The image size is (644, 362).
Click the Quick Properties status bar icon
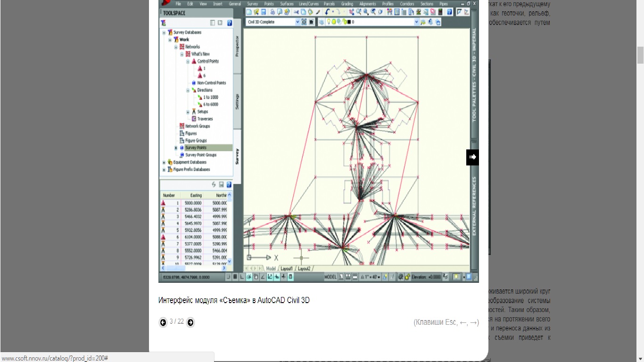click(x=290, y=277)
